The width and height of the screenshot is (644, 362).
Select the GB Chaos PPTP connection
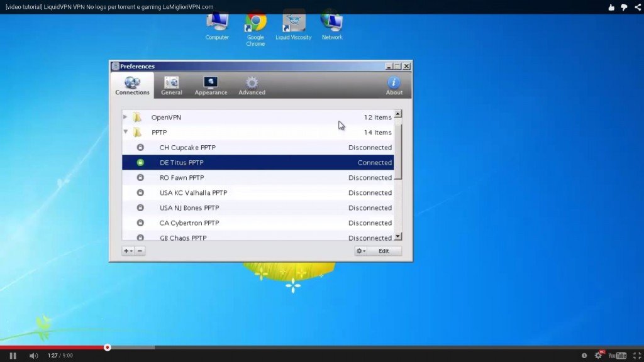coord(258,236)
